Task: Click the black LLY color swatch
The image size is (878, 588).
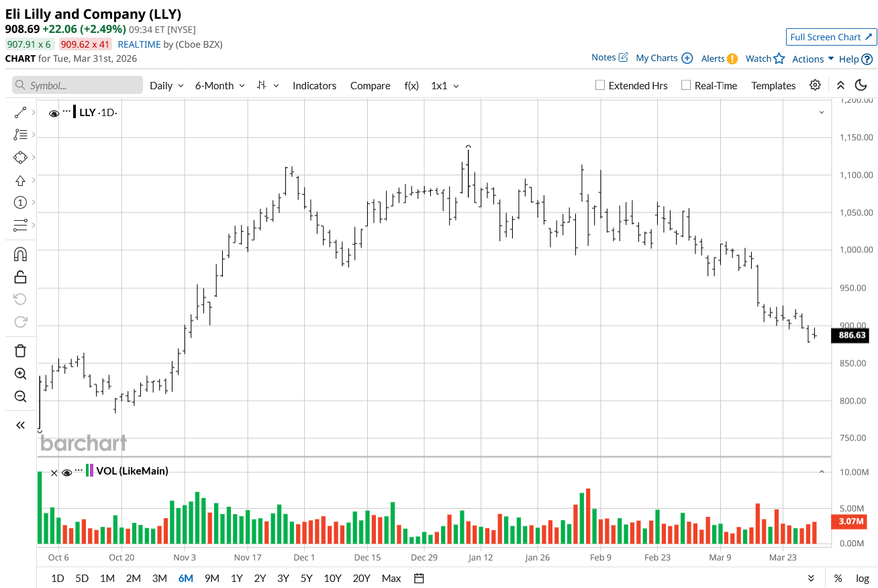Action: pyautogui.click(x=75, y=112)
